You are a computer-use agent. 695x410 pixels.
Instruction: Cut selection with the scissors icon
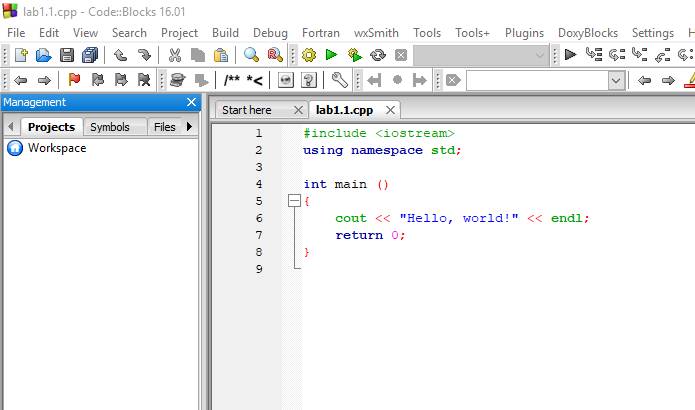click(175, 55)
